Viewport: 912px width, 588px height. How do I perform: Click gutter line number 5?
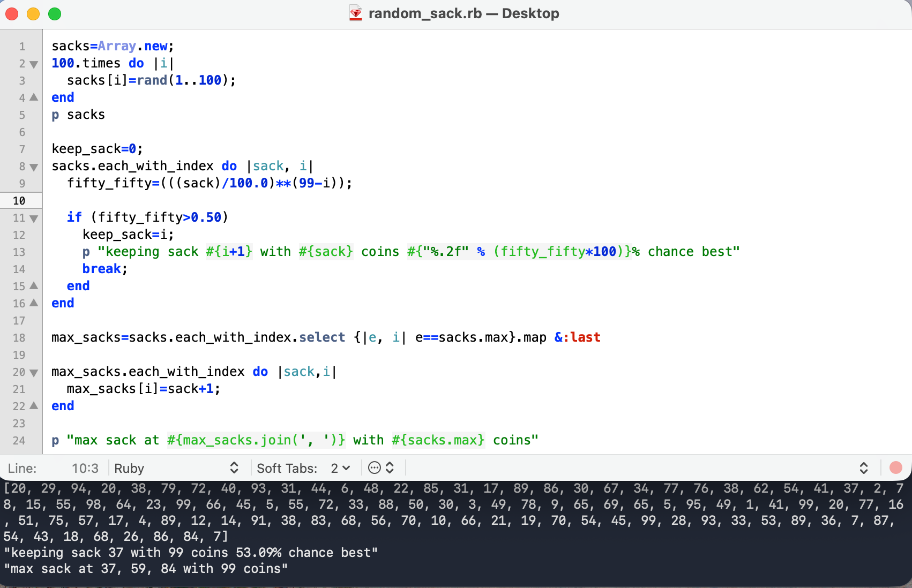coord(22,115)
